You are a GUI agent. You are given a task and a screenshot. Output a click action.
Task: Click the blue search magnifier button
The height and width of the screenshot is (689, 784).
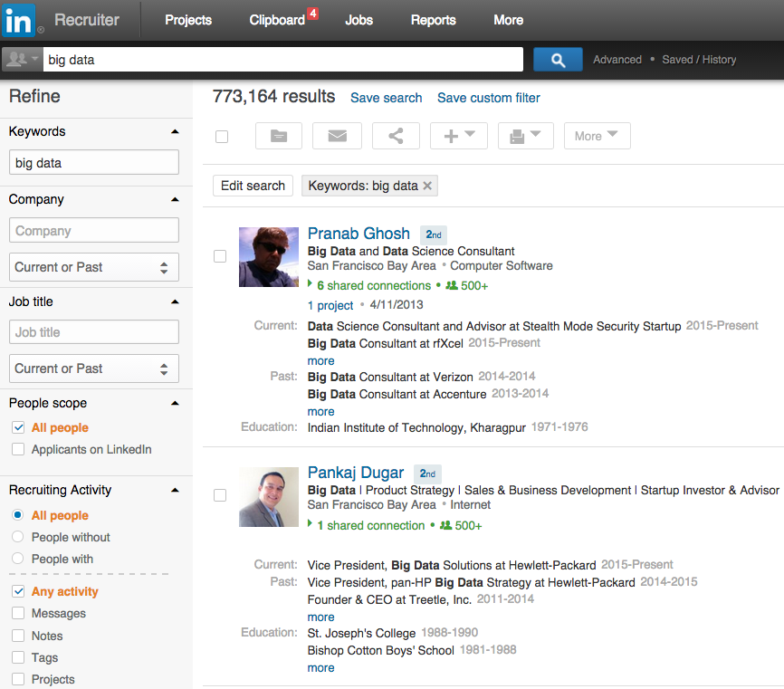click(x=558, y=60)
